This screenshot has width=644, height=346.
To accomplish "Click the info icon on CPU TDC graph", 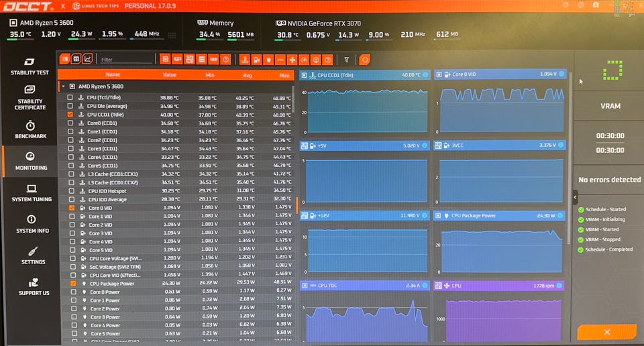I will (x=425, y=285).
